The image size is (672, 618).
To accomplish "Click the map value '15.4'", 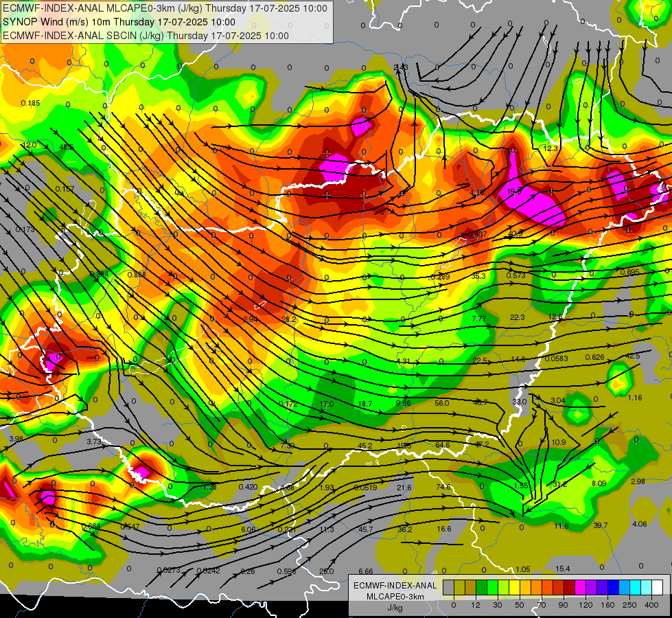I will coord(563,569).
